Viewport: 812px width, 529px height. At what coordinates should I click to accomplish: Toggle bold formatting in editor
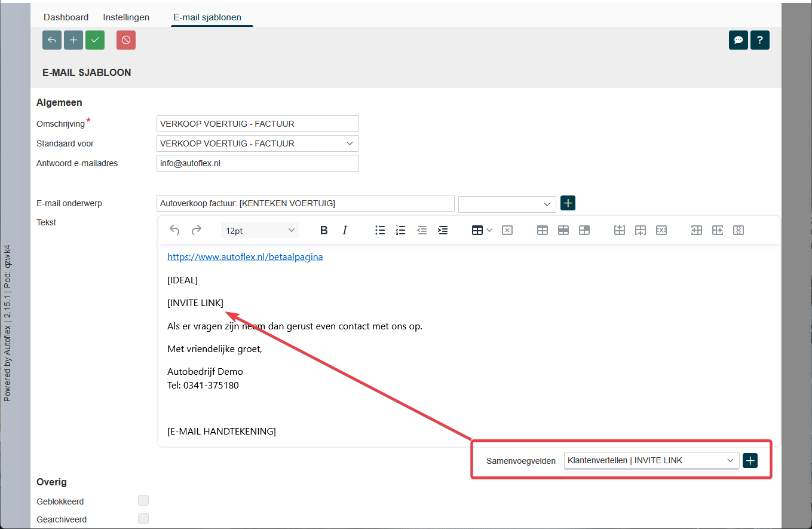pos(324,230)
